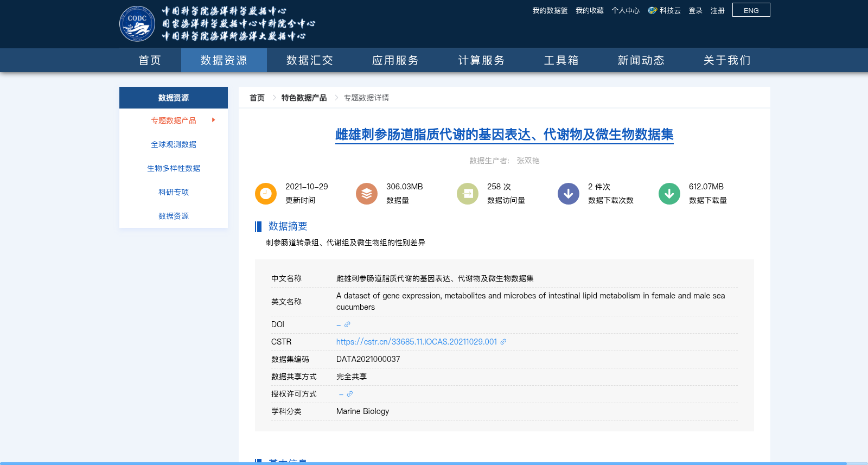Click the green download volume arrow icon
Viewport: 868px width, 465px height.
click(669, 194)
